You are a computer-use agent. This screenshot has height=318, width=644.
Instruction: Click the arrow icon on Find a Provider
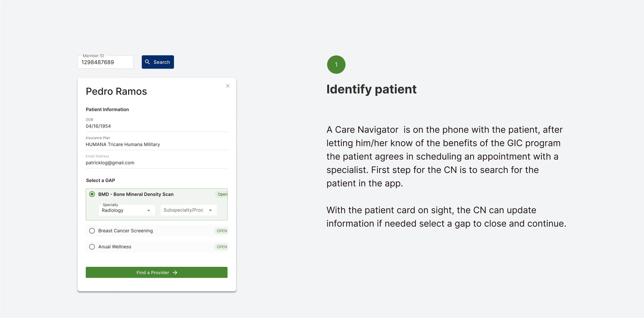(175, 273)
